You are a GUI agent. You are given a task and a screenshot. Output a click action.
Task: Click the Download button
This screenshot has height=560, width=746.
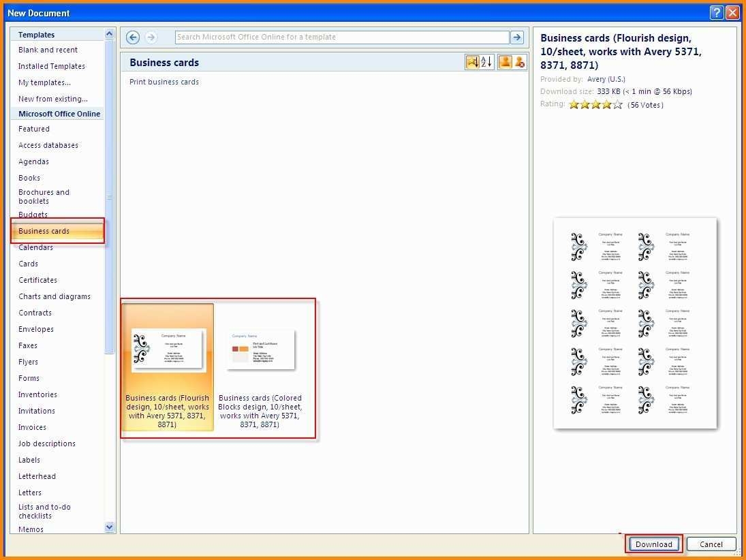[653, 544]
